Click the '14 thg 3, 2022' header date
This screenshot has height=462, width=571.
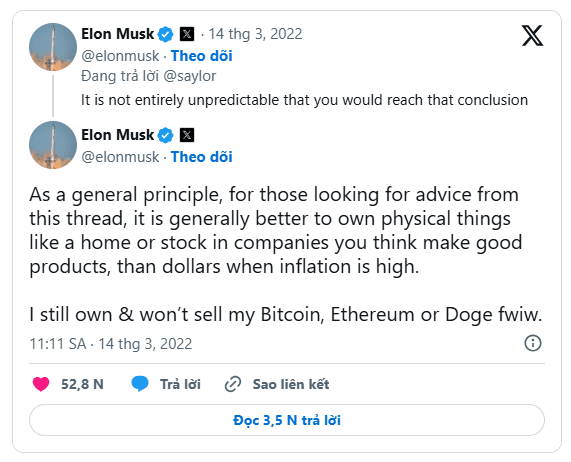pos(255,34)
